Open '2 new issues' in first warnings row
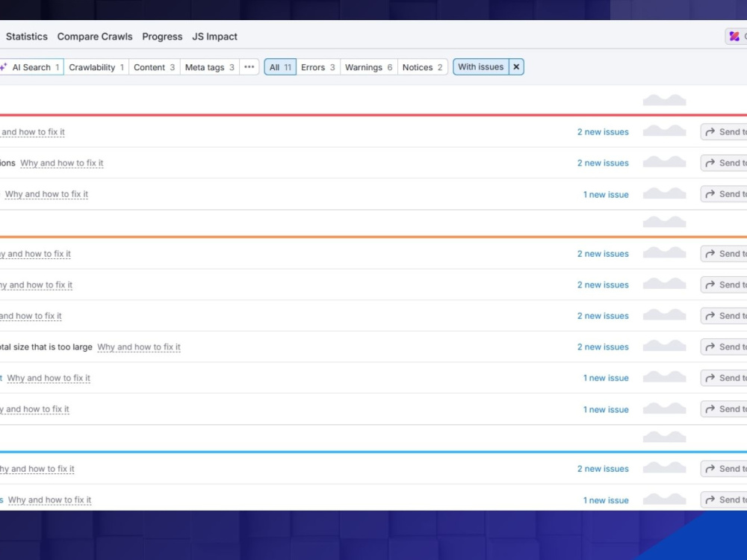747x560 pixels. pos(603,254)
